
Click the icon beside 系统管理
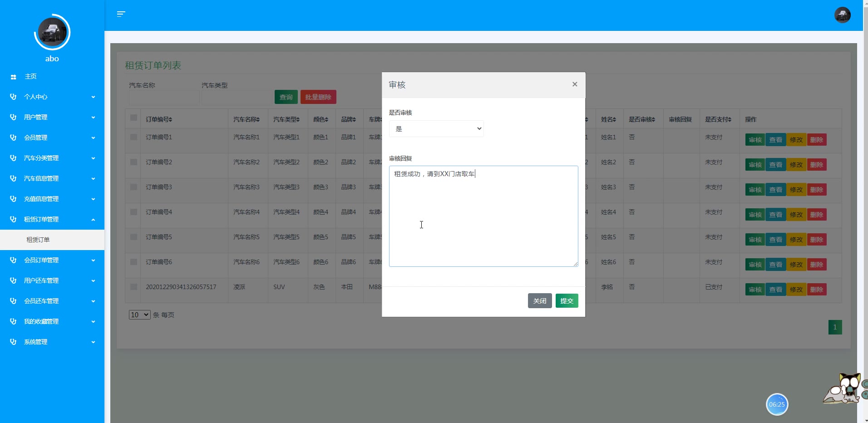point(13,342)
